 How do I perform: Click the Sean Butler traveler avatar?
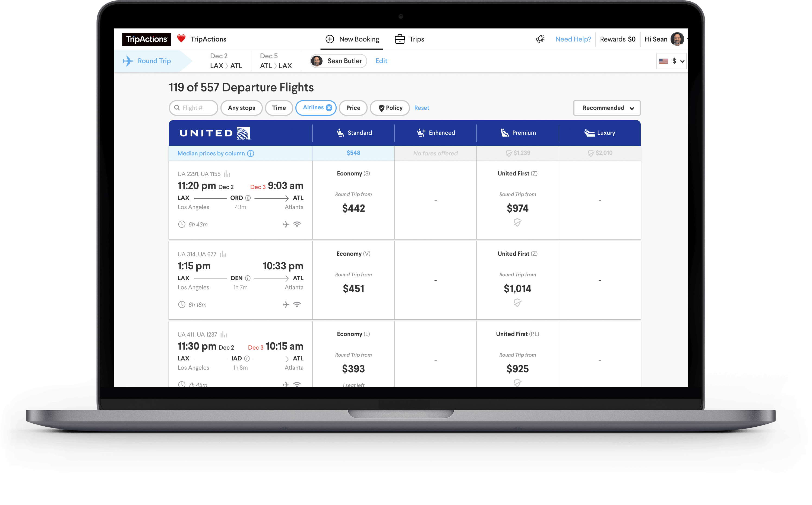pos(317,61)
